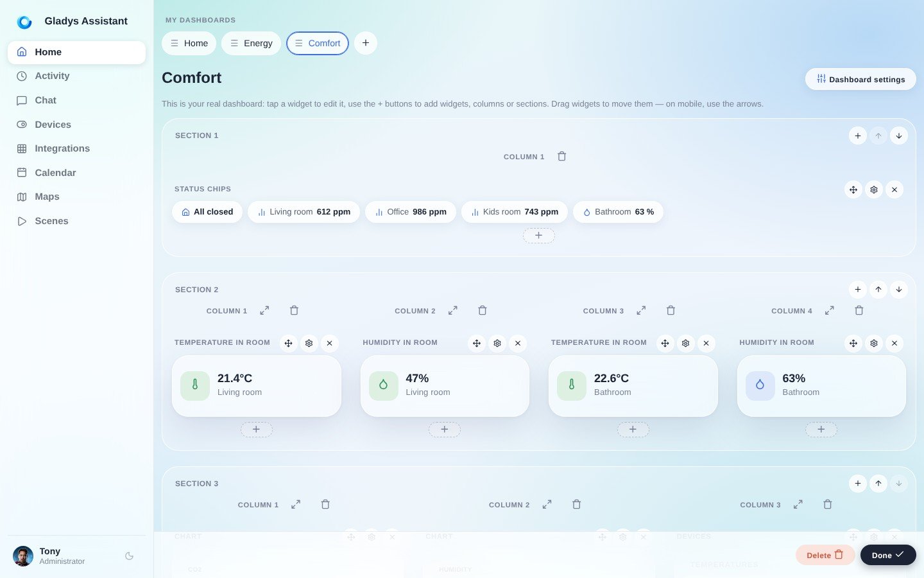Add a widget below Status Chips
This screenshot has height=578, width=924.
pyautogui.click(x=539, y=236)
